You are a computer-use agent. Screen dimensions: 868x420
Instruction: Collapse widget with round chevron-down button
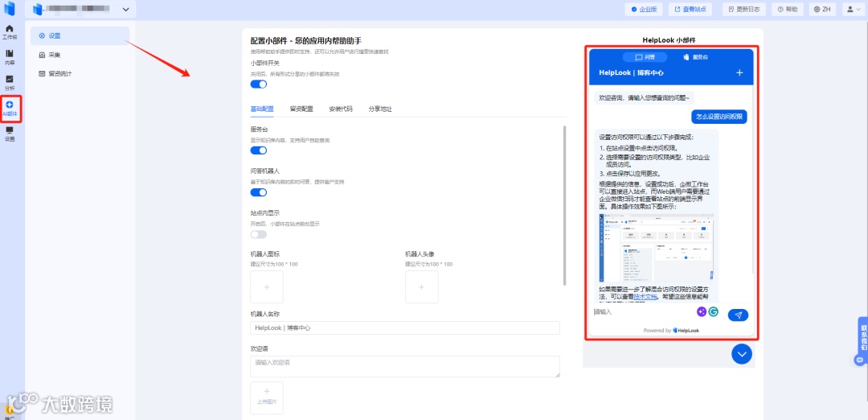click(x=742, y=353)
